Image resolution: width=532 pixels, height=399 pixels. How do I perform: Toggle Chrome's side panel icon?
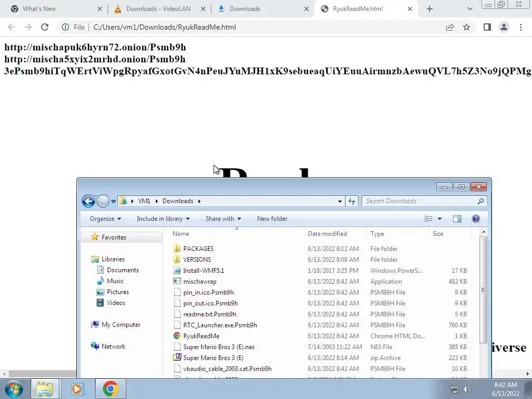[487, 27]
